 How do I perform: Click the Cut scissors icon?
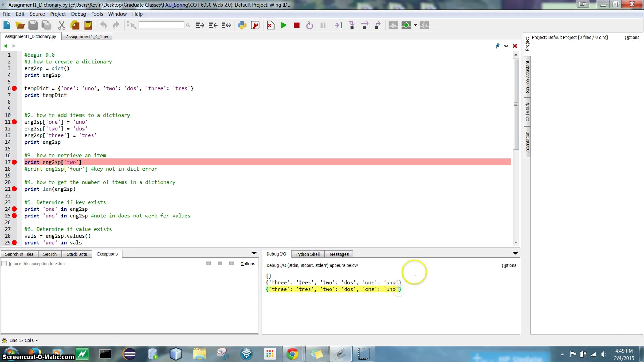(x=61, y=25)
